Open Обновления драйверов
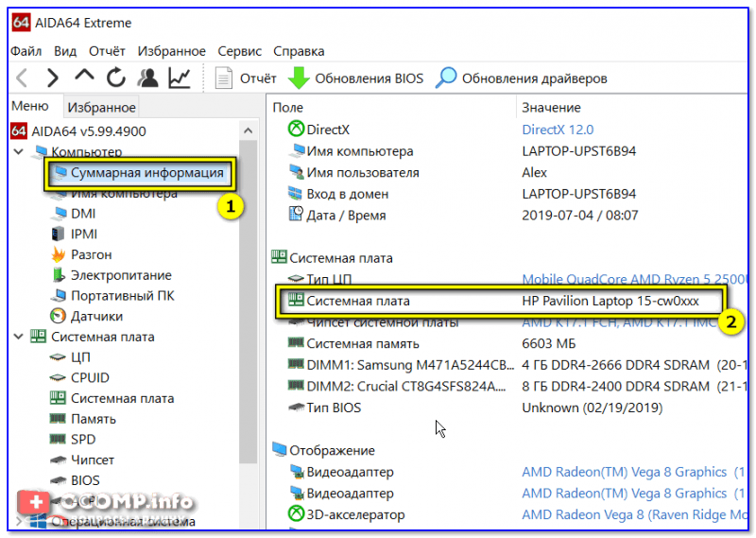The width and height of the screenshot is (756, 538). tap(522, 78)
